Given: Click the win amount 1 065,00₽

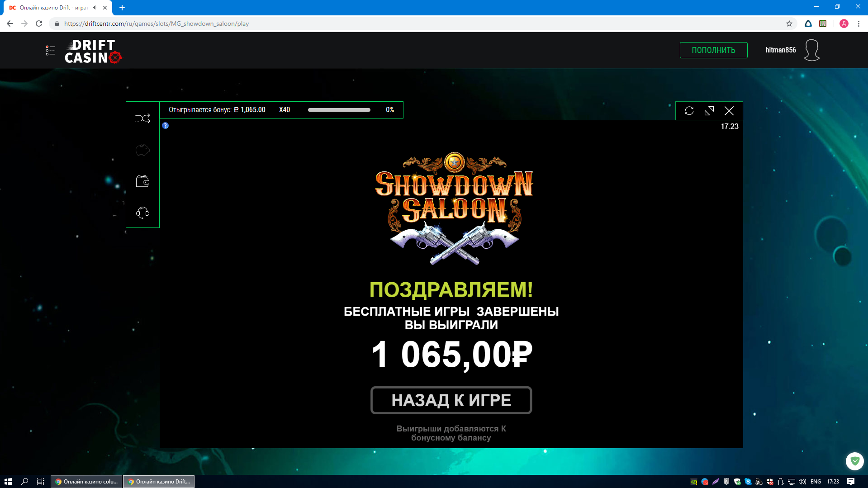Looking at the screenshot, I should (451, 355).
